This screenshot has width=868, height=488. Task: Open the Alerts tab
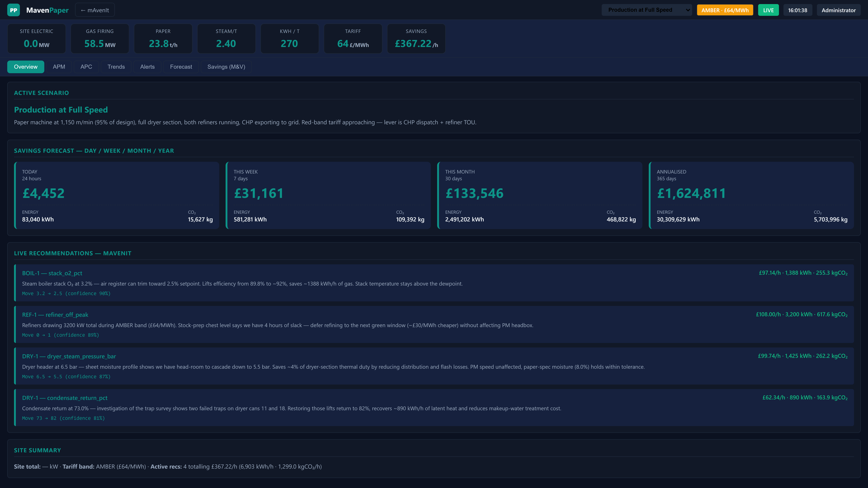click(147, 67)
